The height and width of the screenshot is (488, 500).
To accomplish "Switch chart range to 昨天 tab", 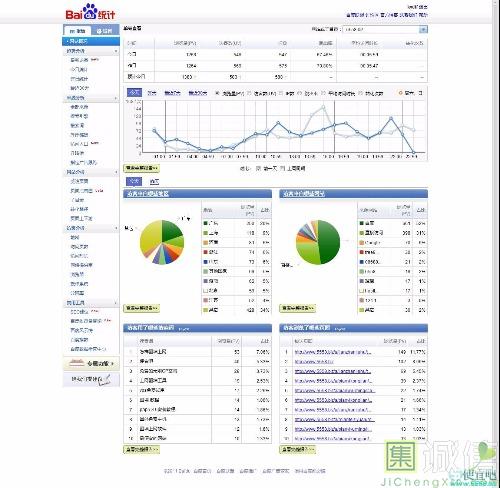I will tap(152, 93).
